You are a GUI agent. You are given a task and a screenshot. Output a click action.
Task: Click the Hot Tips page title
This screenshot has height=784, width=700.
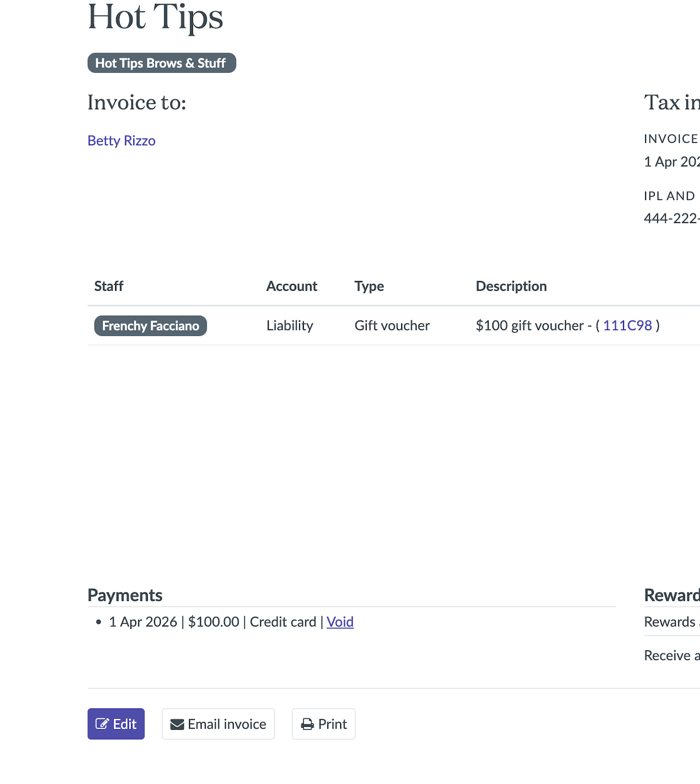(x=155, y=17)
